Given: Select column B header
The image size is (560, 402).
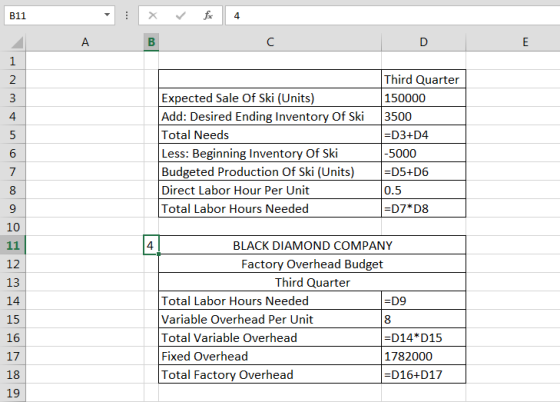Looking at the screenshot, I should pos(151,42).
